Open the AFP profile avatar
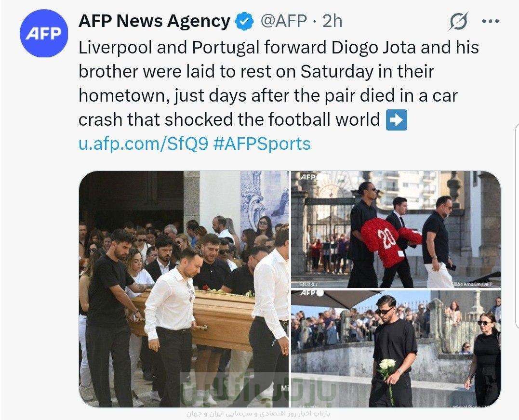Viewport: 519px width, 420px height. [x=44, y=33]
